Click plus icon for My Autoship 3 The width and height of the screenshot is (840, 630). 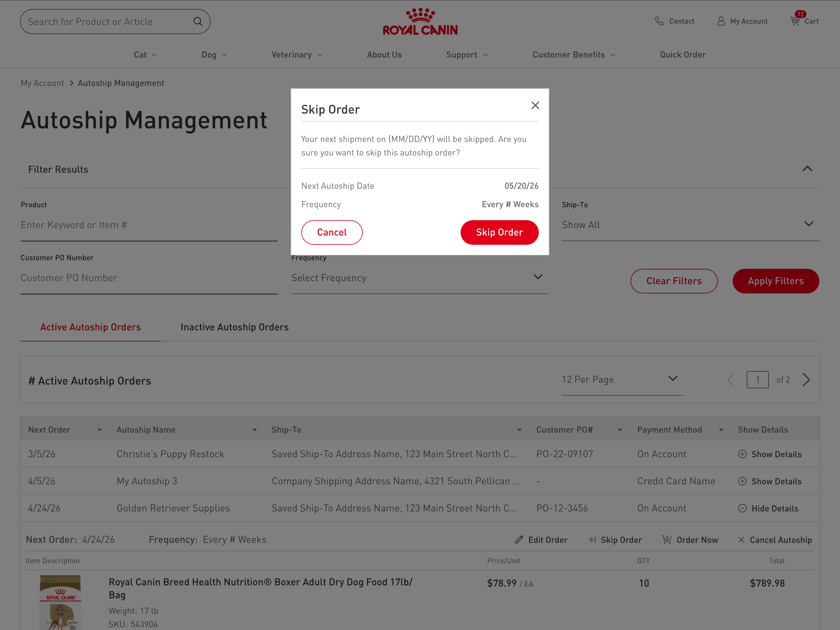click(742, 481)
